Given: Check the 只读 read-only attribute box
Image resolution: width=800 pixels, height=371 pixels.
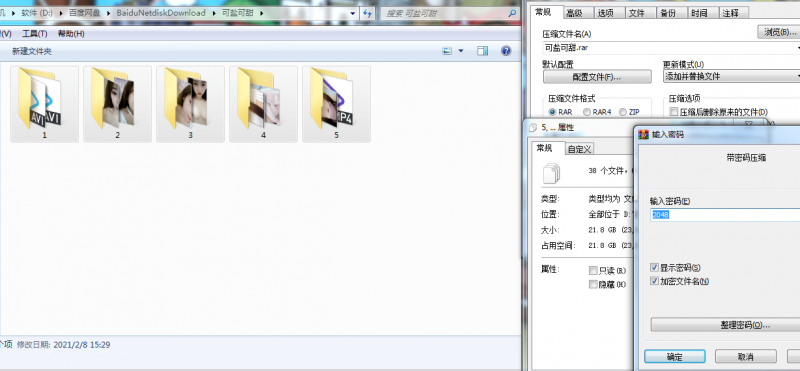Looking at the screenshot, I should (x=593, y=270).
